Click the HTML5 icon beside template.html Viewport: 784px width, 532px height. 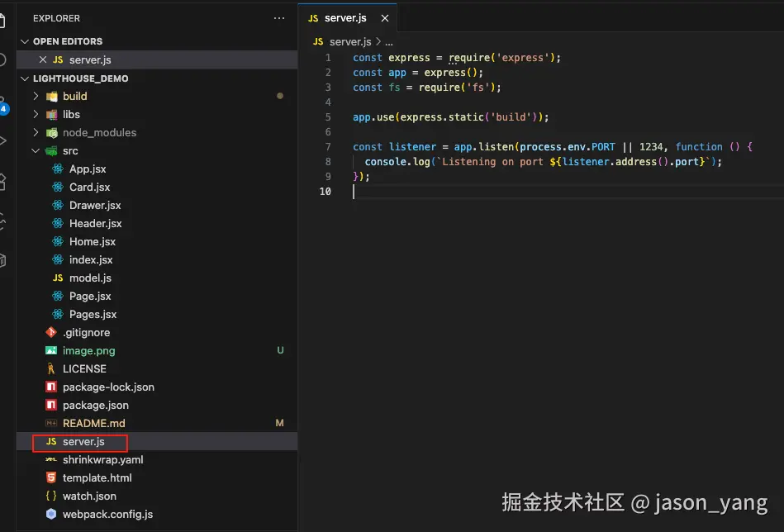pyautogui.click(x=51, y=478)
